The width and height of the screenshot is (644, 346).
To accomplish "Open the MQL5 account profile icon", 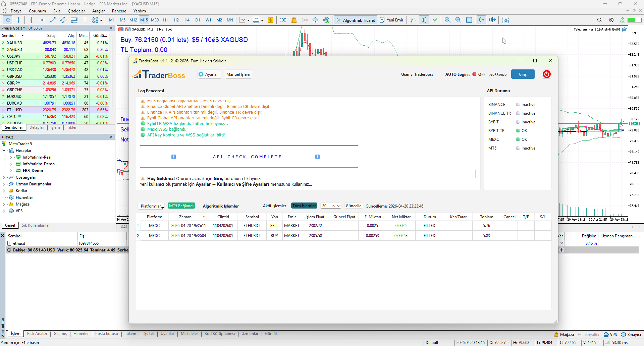I will [x=611, y=20].
